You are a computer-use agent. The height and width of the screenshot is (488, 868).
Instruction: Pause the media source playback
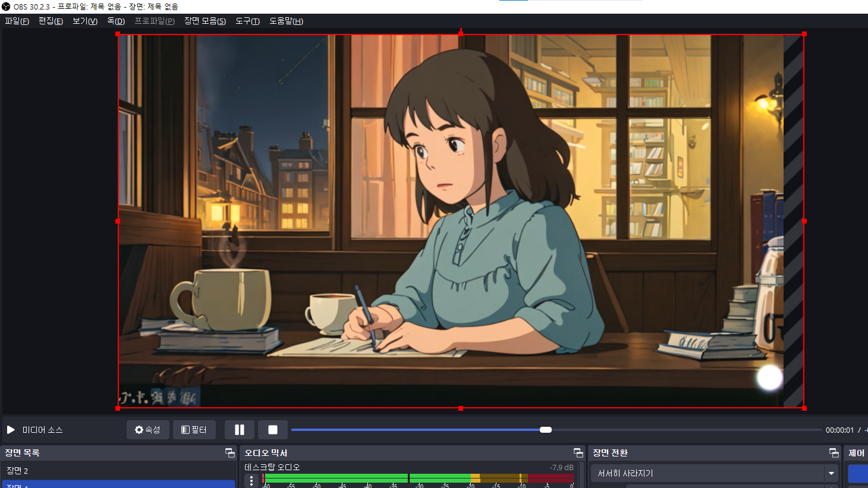[240, 430]
